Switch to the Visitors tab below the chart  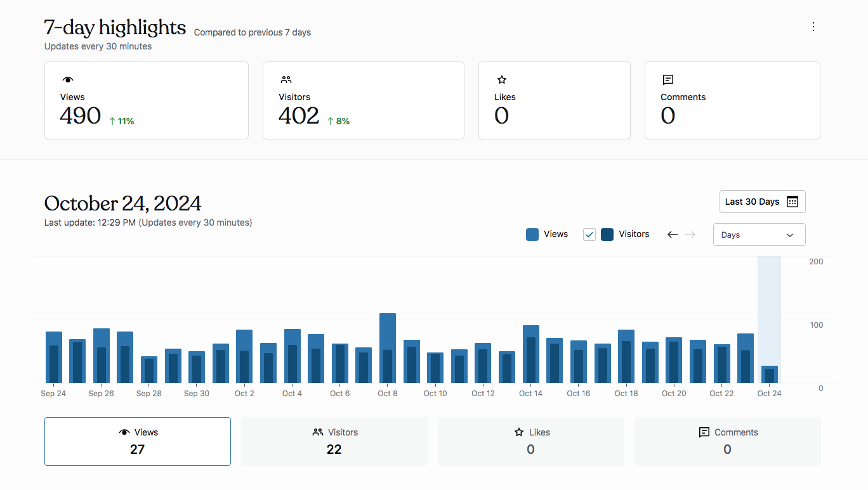pyautogui.click(x=334, y=441)
